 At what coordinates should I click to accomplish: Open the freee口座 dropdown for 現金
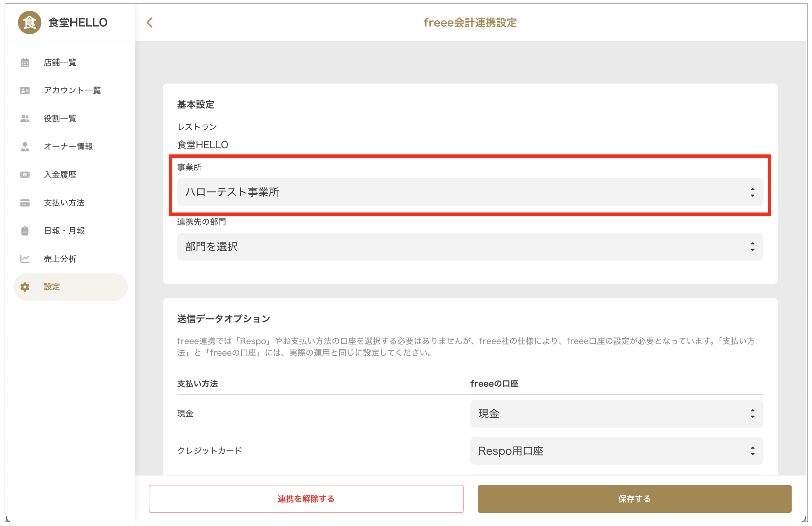point(617,413)
